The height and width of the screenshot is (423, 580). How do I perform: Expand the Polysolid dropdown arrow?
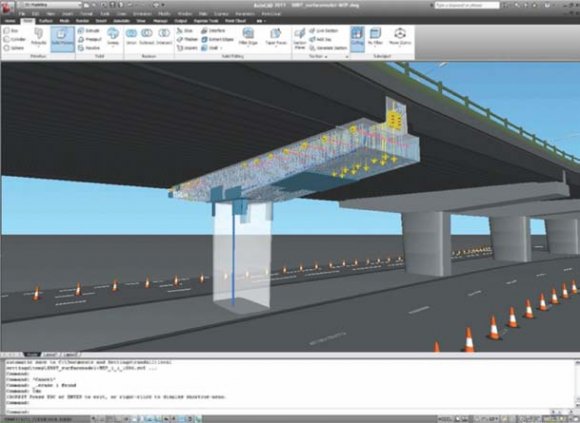pyautogui.click(x=38, y=47)
